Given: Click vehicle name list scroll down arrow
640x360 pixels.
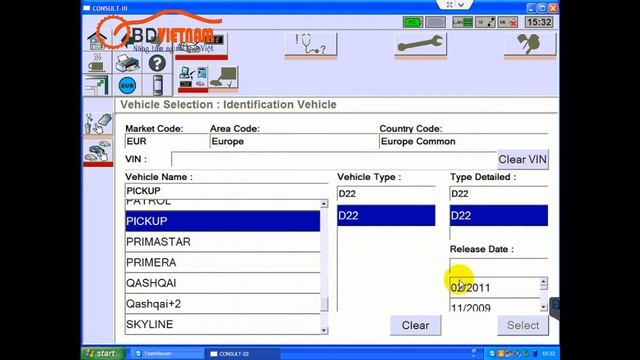Looking at the screenshot, I should [324, 330].
